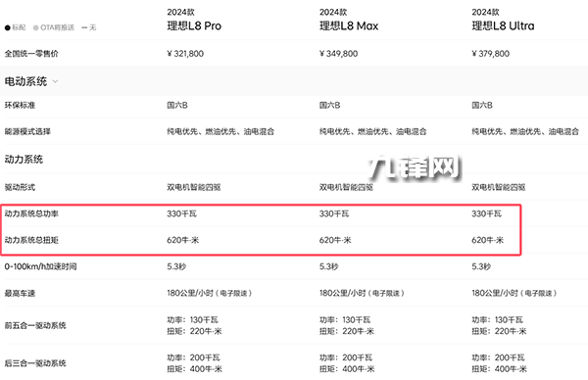Select the ¥ 349,800 price cell

(338, 54)
